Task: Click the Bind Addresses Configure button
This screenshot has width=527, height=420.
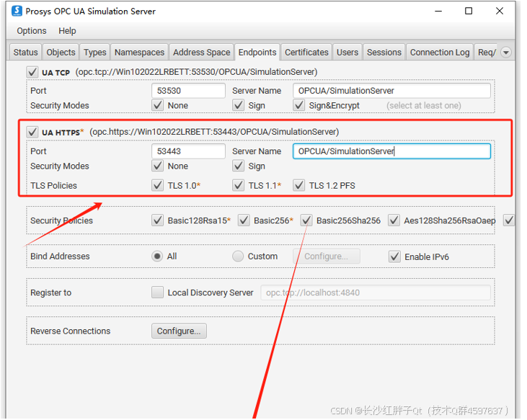Action: 327,256
